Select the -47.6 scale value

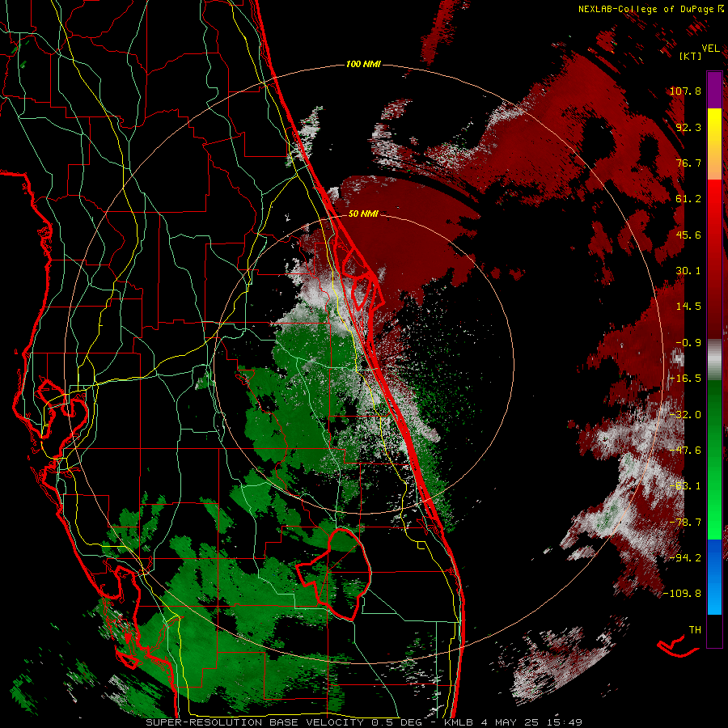(685, 451)
